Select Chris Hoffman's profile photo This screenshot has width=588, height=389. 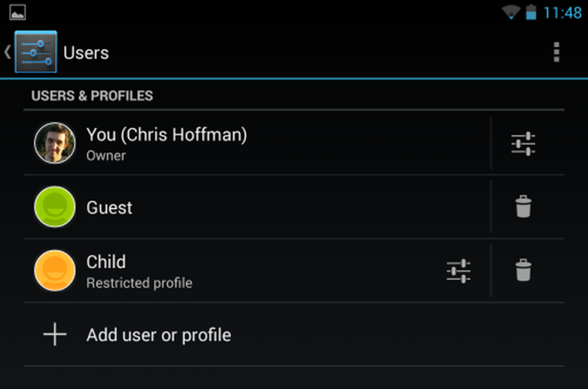55,143
